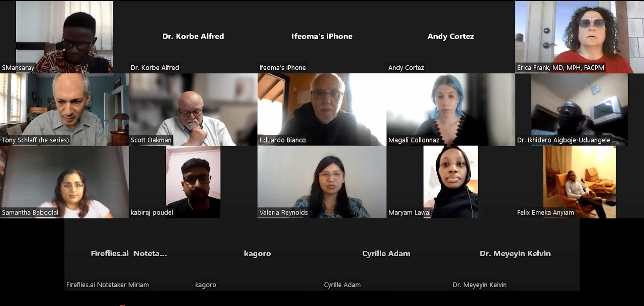
Task: Select Erica Frank, MD, MPH, FACPM video
Action: point(580,37)
